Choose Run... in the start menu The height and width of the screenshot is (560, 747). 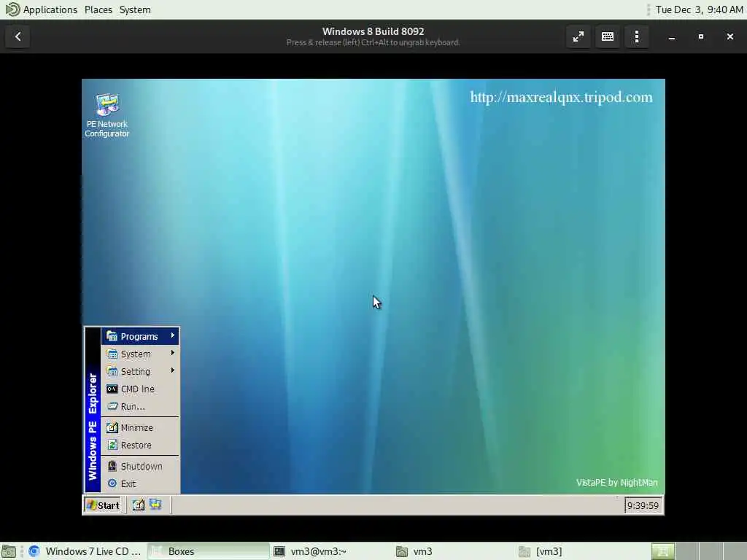(x=140, y=407)
